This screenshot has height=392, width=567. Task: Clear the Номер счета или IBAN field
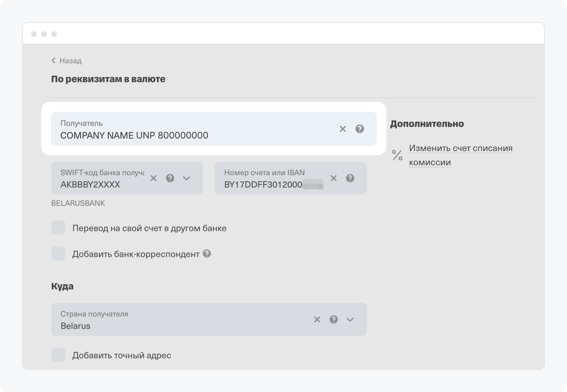[334, 178]
